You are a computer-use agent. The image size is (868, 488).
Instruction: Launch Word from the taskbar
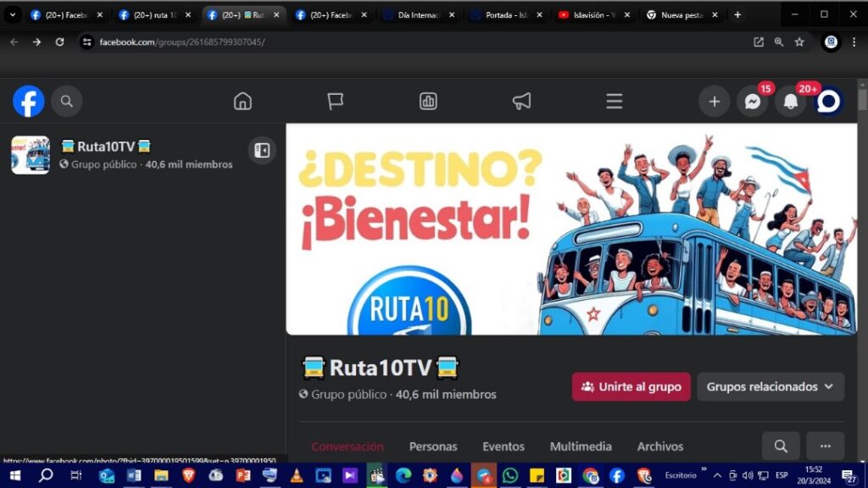(133, 475)
